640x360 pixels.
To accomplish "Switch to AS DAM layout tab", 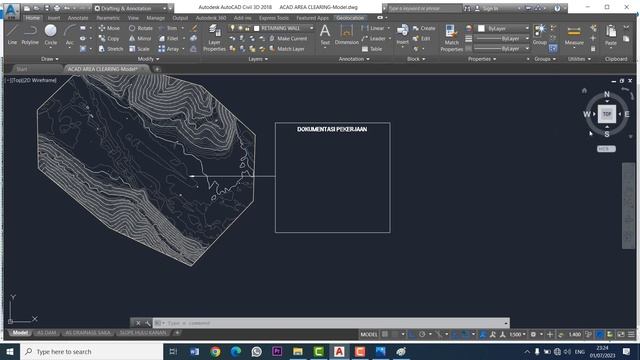I will pos(46,333).
